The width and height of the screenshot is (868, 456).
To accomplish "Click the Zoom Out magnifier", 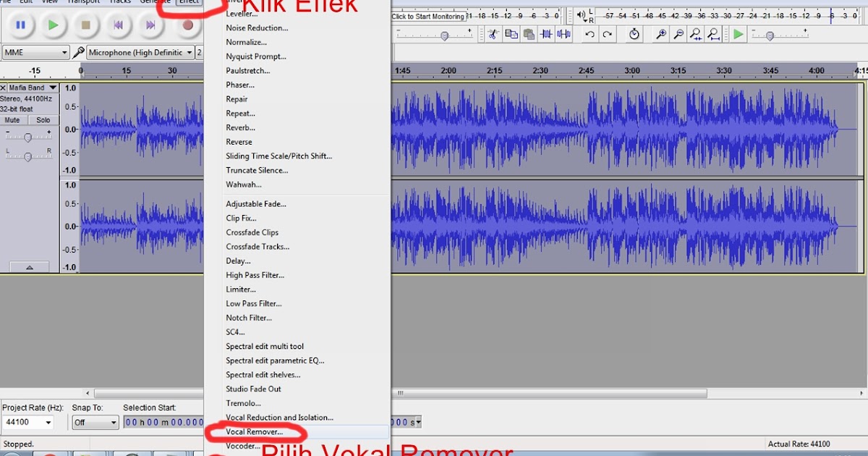I will point(678,34).
